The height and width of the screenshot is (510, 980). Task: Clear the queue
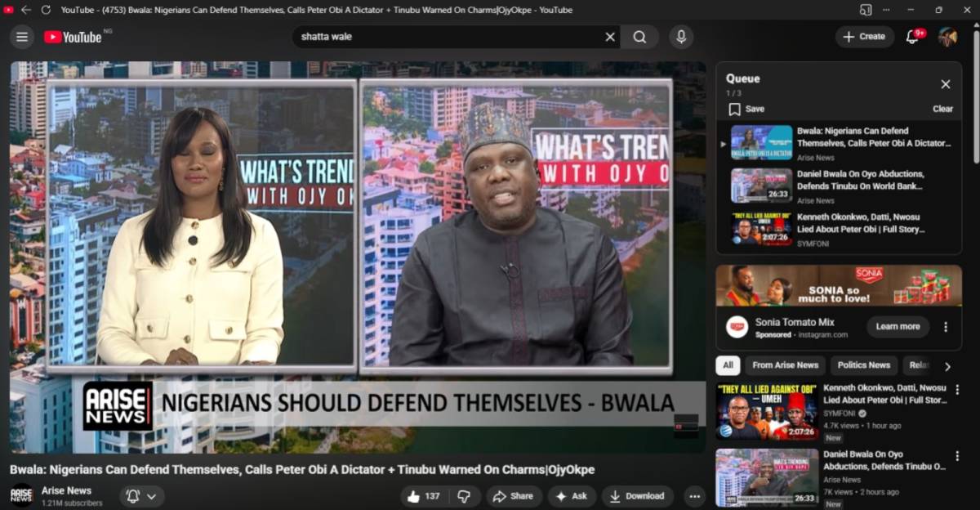pos(942,109)
